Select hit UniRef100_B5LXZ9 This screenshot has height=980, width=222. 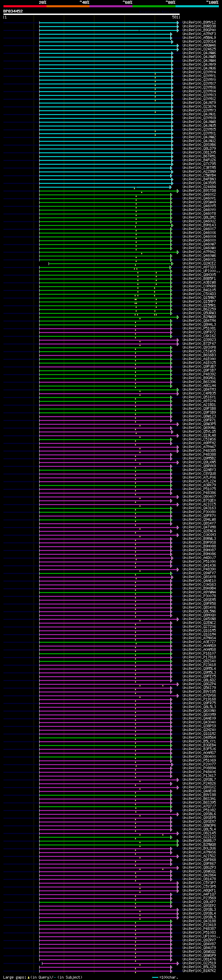coord(199,967)
